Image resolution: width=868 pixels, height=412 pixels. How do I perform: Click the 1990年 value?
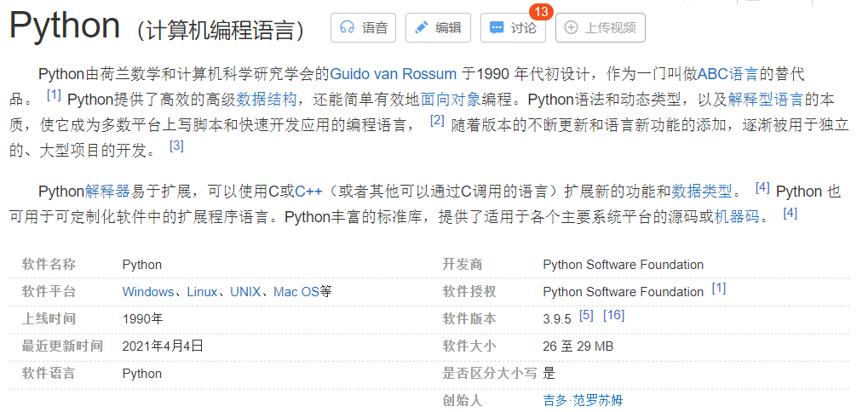click(x=143, y=319)
